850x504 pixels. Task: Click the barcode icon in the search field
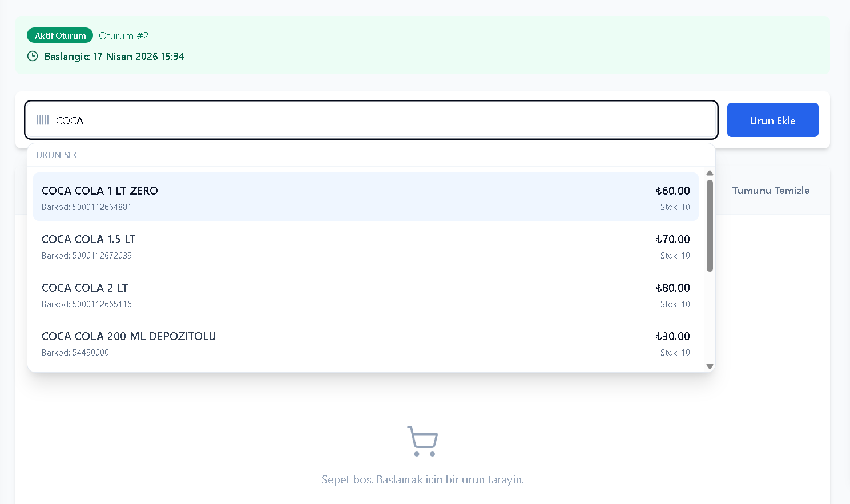pyautogui.click(x=42, y=120)
